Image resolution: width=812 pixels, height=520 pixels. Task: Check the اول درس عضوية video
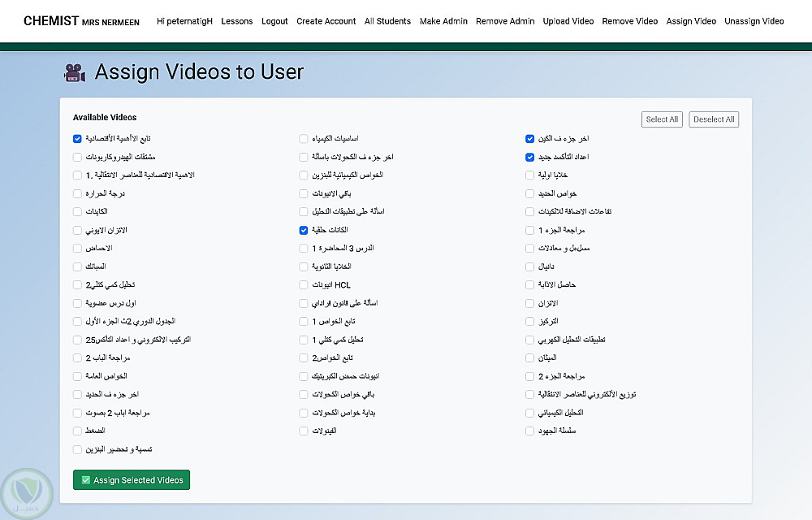(77, 303)
